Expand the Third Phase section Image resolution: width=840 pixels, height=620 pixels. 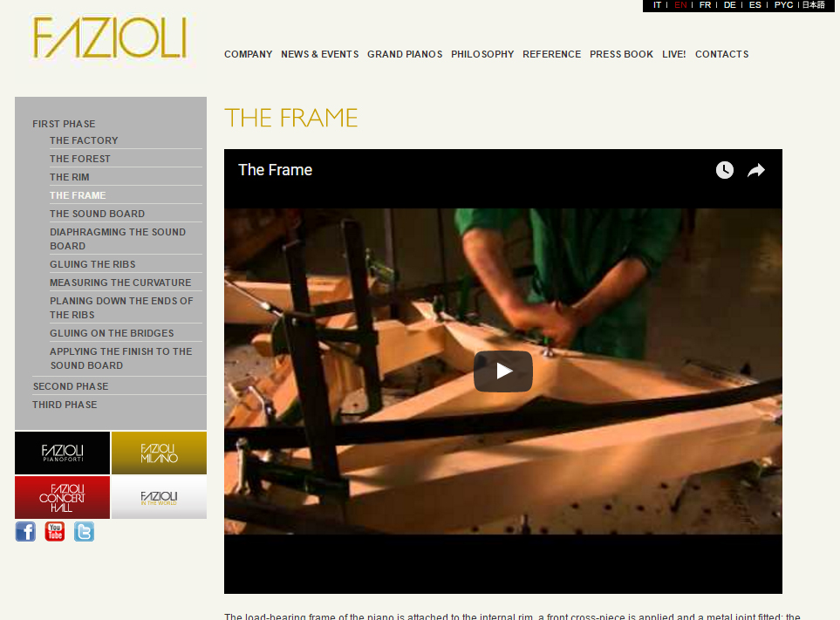[x=65, y=405]
